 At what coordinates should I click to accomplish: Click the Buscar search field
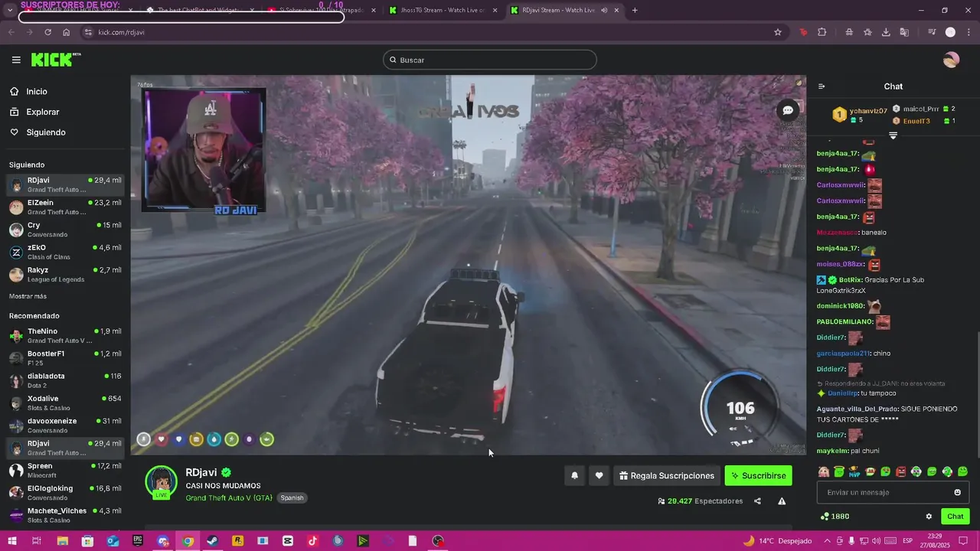click(x=490, y=60)
